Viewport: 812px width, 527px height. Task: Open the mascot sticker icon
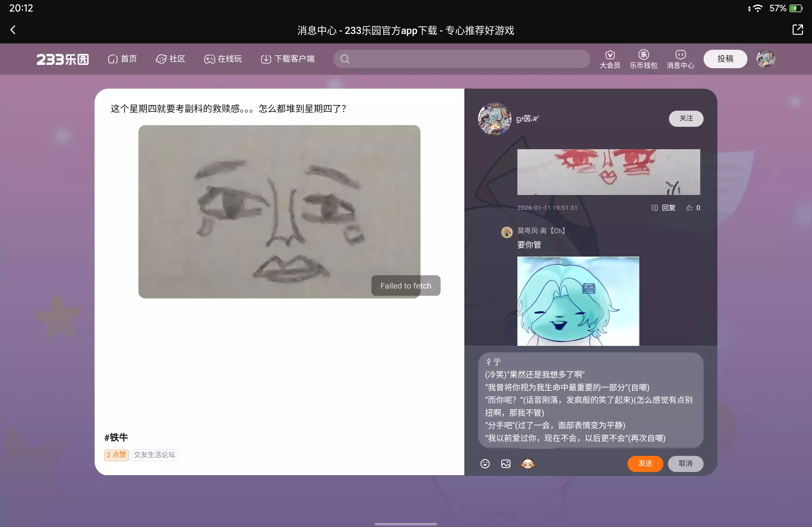tap(528, 463)
